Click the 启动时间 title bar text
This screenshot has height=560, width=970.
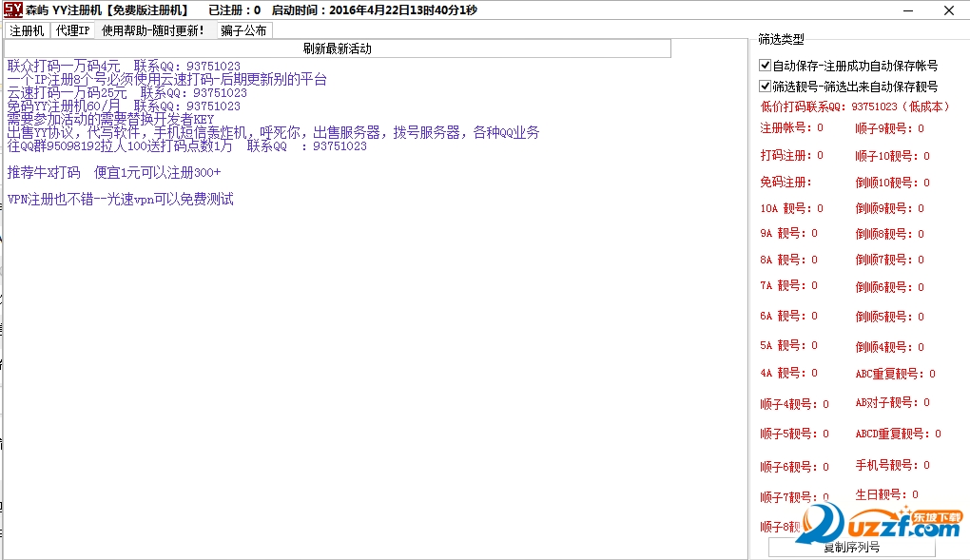coord(375,10)
